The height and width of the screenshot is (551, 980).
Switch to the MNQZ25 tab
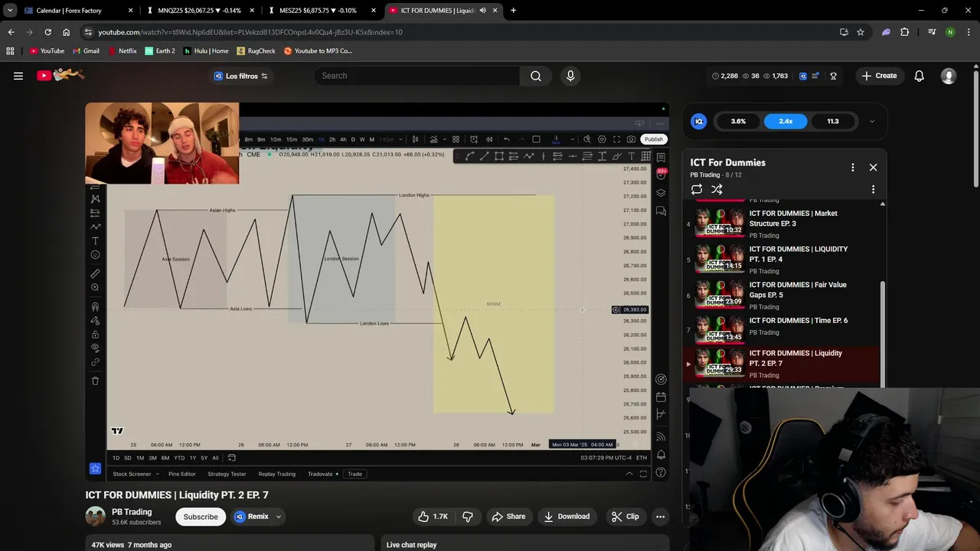201,11
